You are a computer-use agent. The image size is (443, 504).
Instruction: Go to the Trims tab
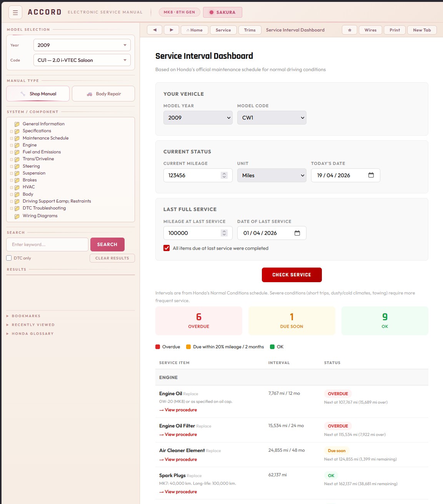coord(250,30)
